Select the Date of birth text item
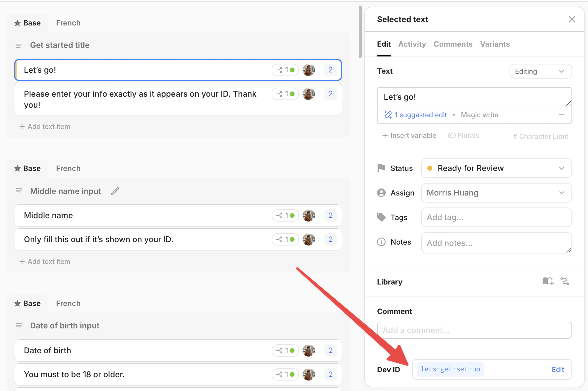Viewport: 588px width, 391px height. (x=178, y=350)
